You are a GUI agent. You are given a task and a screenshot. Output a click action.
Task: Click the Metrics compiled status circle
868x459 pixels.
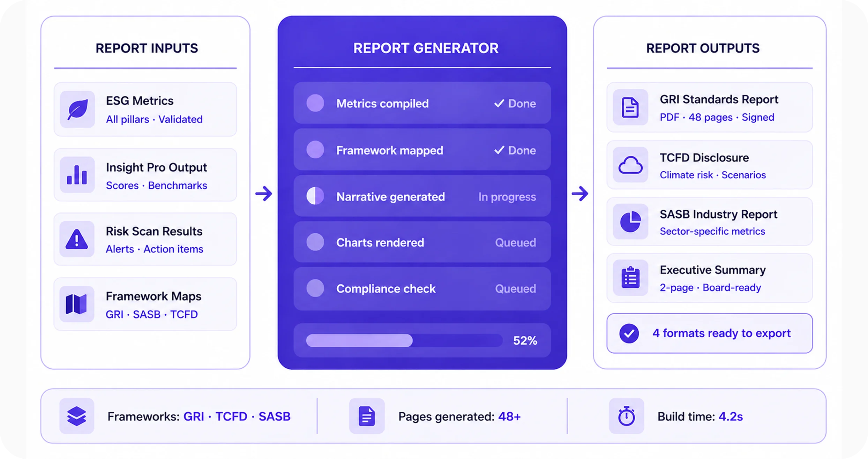[x=315, y=103]
